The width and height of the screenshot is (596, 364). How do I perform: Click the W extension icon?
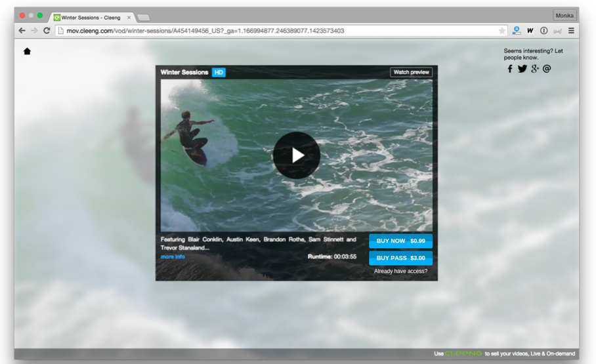pos(530,31)
